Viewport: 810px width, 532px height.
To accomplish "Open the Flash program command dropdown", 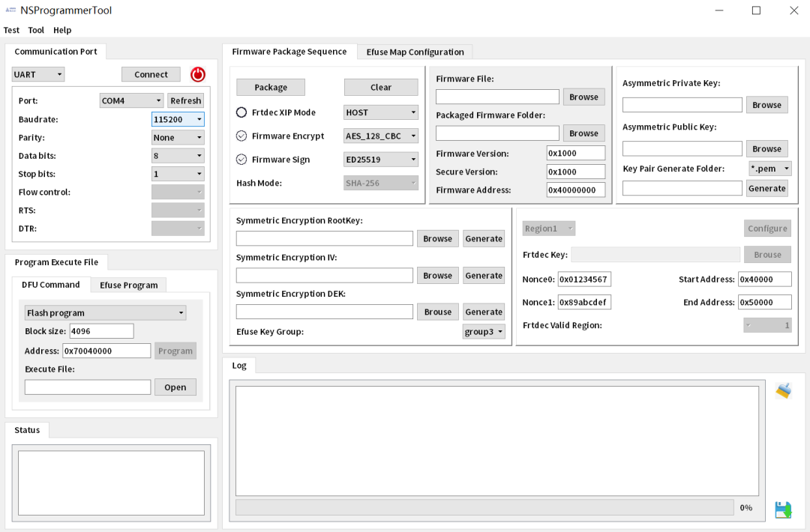I will (x=106, y=313).
